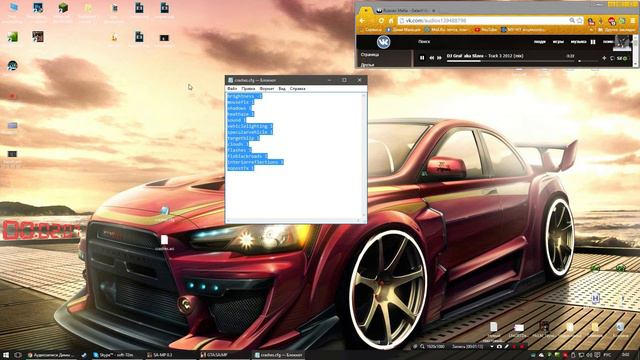
Task: Click the РУС language indicator in tray
Action: pos(607,355)
